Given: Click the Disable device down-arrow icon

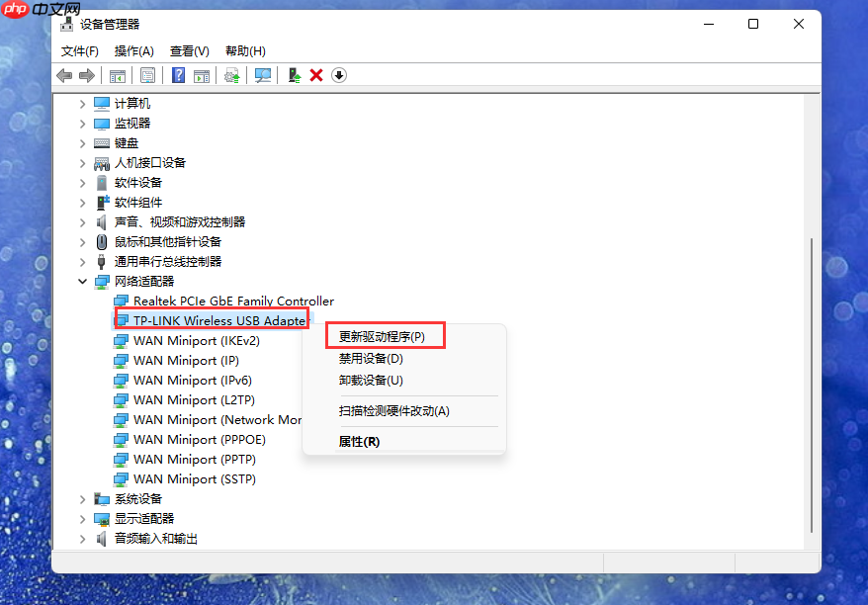Looking at the screenshot, I should 338,74.
